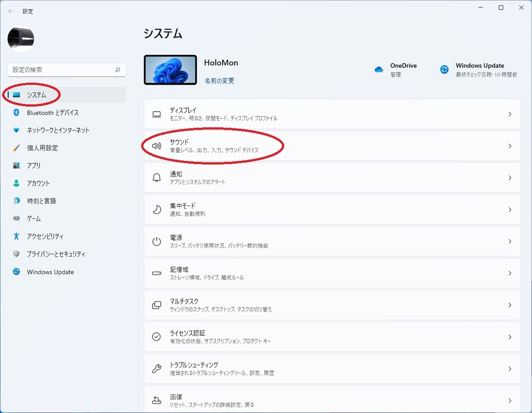Click the プライバシーとセキュリティ shield icon
The image size is (532, 413).
(16, 254)
